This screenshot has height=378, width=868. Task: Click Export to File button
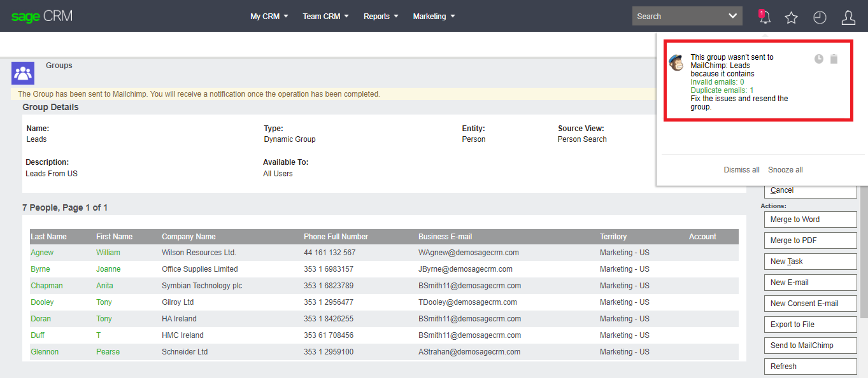[x=810, y=325]
